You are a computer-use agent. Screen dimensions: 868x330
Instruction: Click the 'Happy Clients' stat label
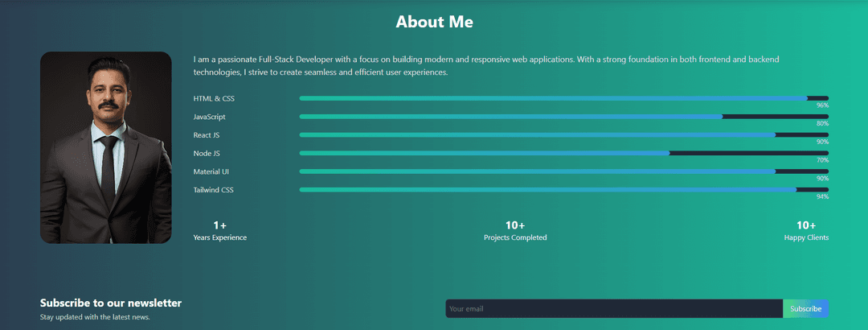806,237
